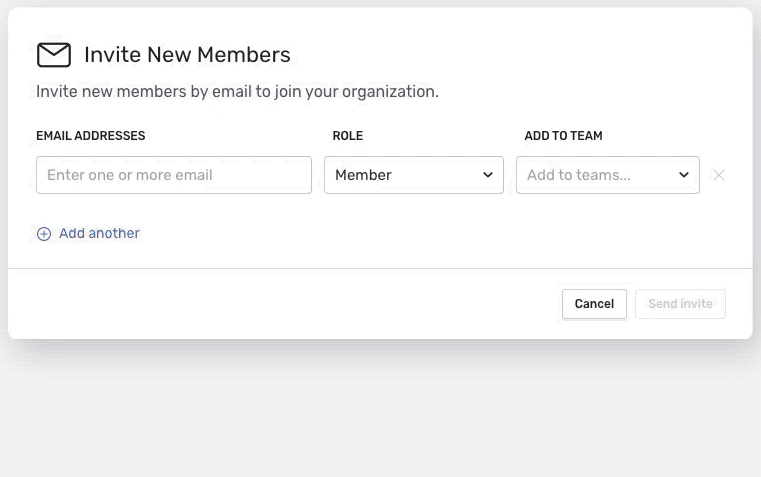Screen dimensions: 761x477
Task: Select the "Member" value text in the Role box
Action: click(363, 175)
